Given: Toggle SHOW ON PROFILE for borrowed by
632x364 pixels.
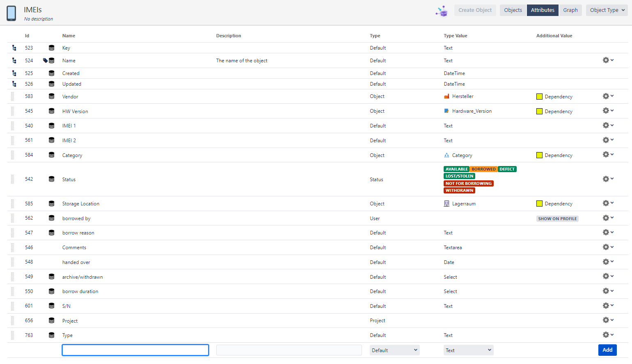Looking at the screenshot, I should pyautogui.click(x=557, y=218).
